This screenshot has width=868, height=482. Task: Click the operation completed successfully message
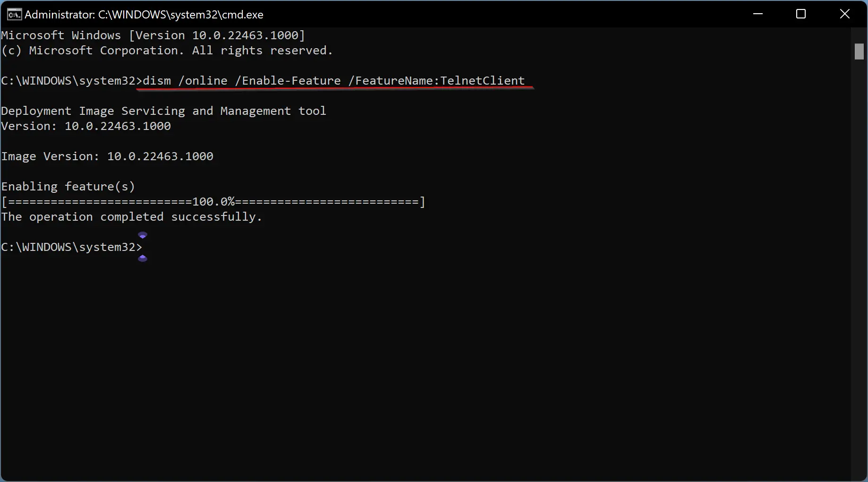(x=132, y=216)
